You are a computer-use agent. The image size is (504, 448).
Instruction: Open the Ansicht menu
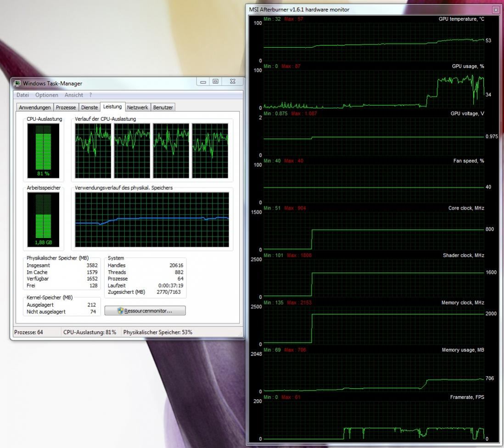tap(73, 95)
